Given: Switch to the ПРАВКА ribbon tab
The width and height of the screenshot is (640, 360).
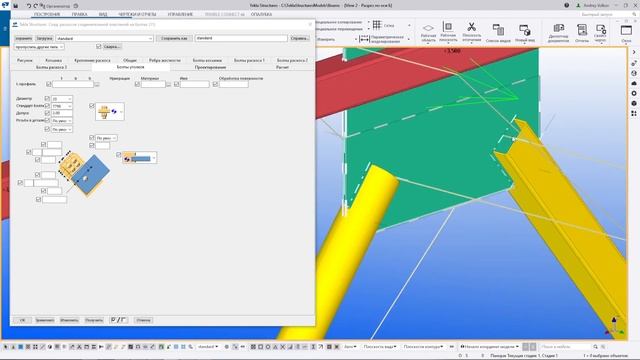Looking at the screenshot, I should 79,14.
